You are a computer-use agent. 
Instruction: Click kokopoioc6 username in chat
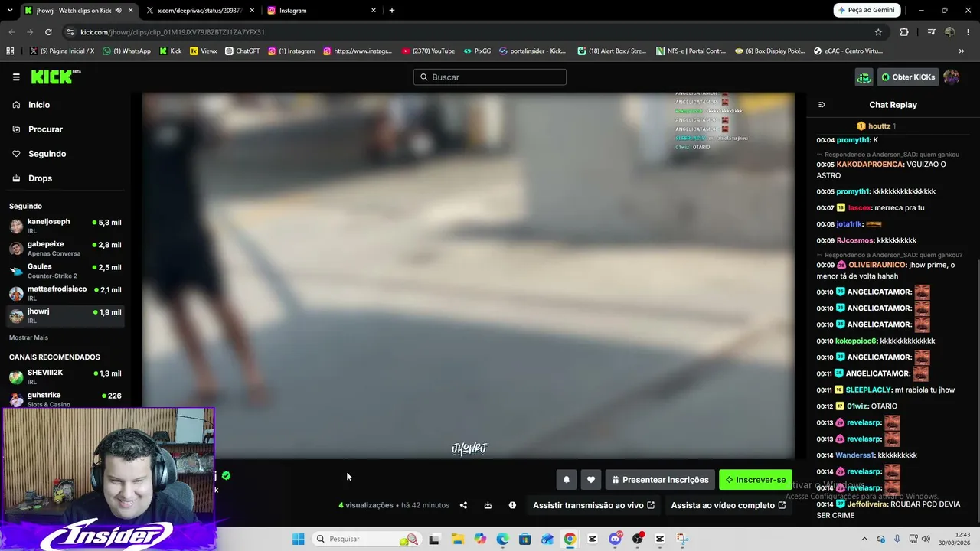coord(857,341)
